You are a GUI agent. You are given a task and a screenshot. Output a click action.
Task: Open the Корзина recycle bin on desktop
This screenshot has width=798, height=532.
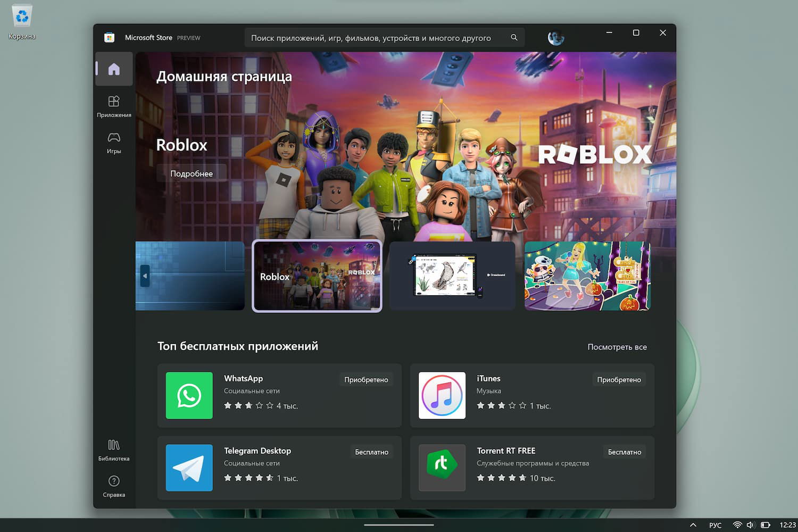click(22, 22)
